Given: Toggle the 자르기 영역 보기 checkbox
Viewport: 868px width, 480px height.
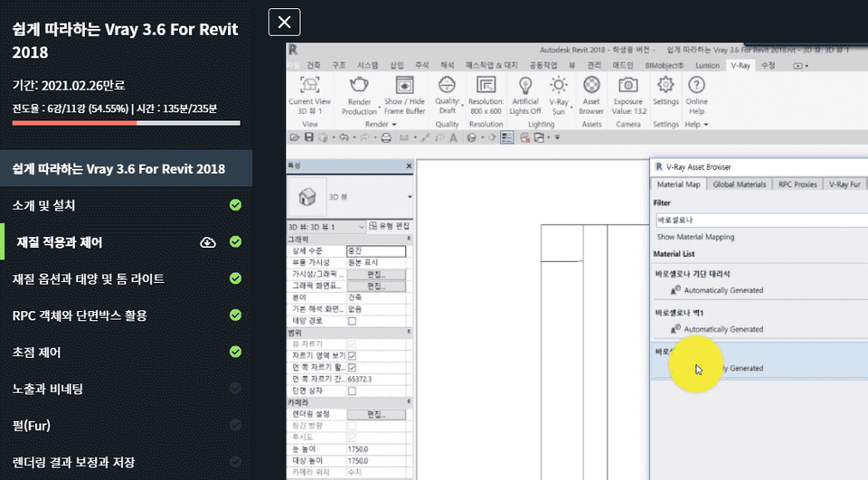Looking at the screenshot, I should tap(352, 355).
